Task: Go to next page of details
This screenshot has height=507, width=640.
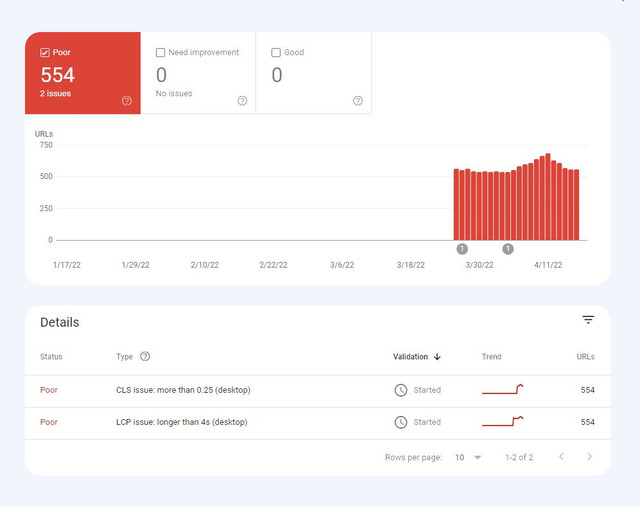Action: 589,456
